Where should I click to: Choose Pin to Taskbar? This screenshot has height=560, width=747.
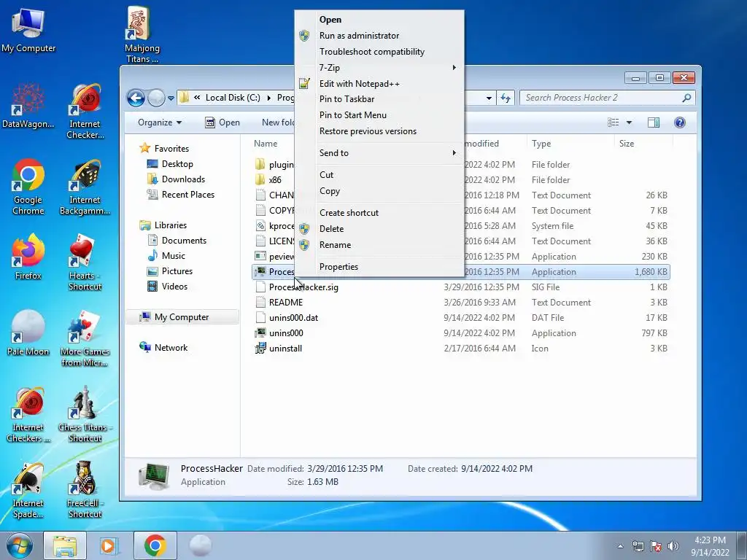(379, 99)
